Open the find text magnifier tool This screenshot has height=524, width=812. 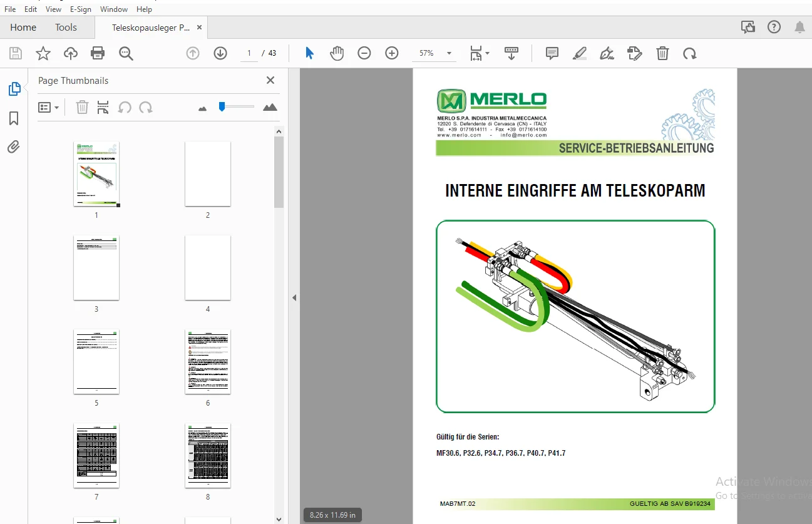point(126,53)
